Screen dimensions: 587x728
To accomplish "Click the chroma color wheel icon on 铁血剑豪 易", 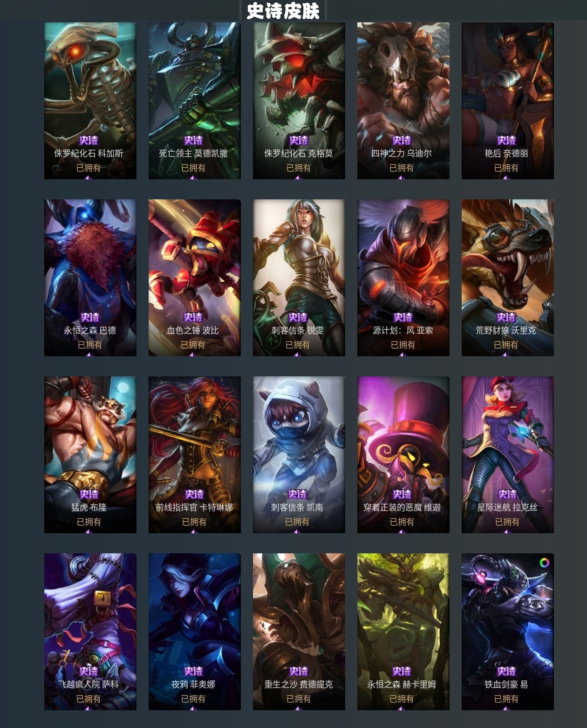I will (x=544, y=563).
